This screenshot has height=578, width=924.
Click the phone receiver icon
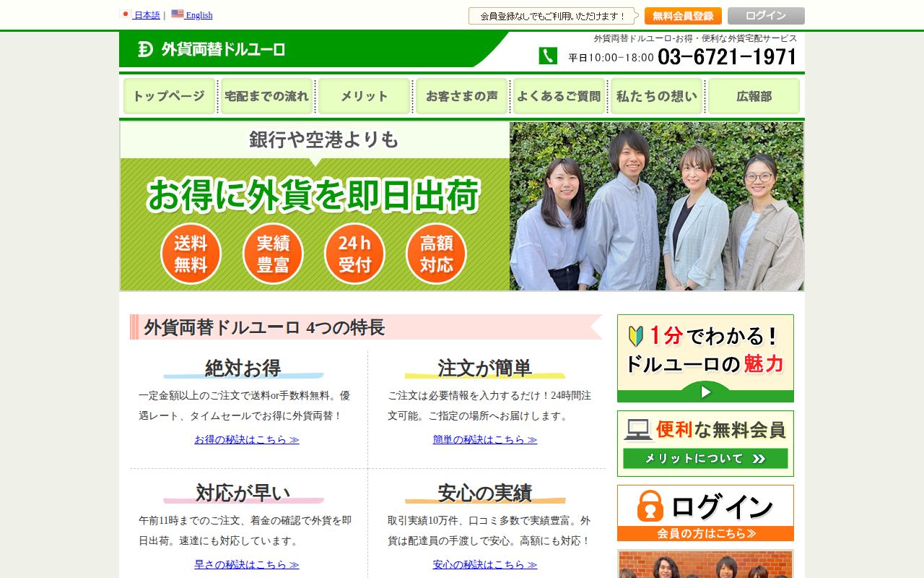click(x=549, y=54)
